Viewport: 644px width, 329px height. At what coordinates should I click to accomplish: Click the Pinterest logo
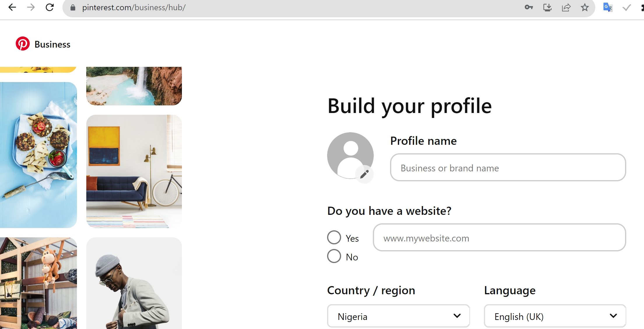23,44
